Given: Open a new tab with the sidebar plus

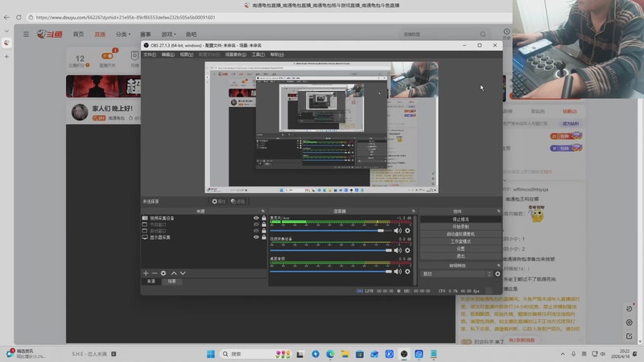Looking at the screenshot, I should click(x=6, y=56).
